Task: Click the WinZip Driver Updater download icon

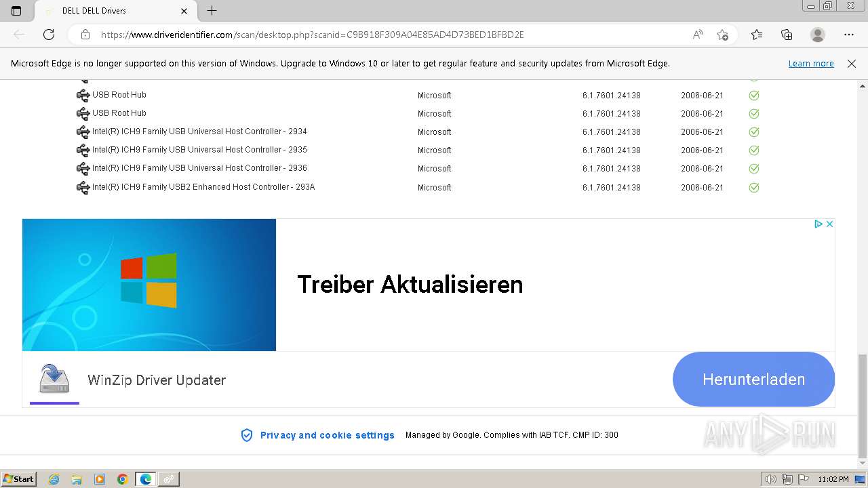Action: click(54, 379)
